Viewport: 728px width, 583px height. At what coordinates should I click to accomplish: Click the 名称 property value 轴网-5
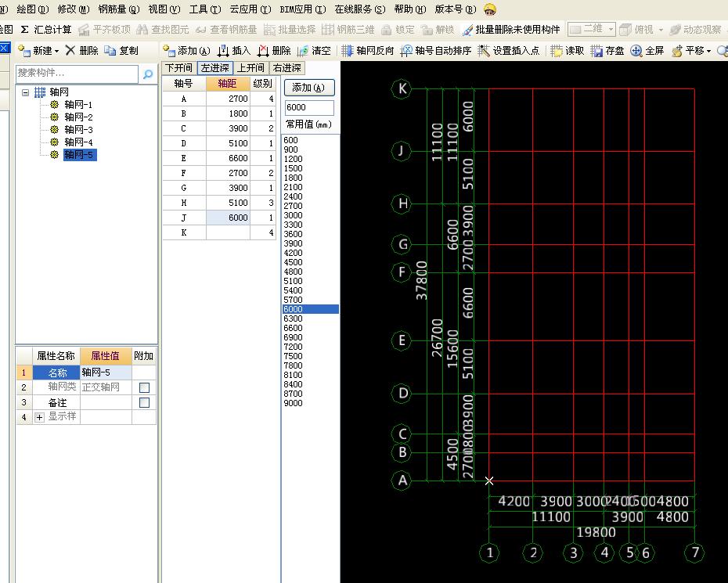click(x=106, y=372)
